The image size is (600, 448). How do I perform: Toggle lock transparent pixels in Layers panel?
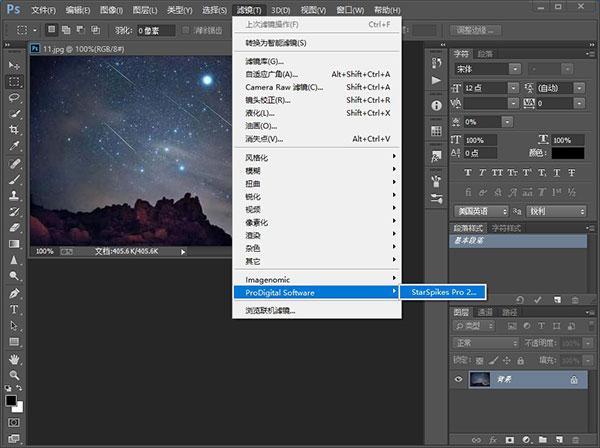point(481,358)
